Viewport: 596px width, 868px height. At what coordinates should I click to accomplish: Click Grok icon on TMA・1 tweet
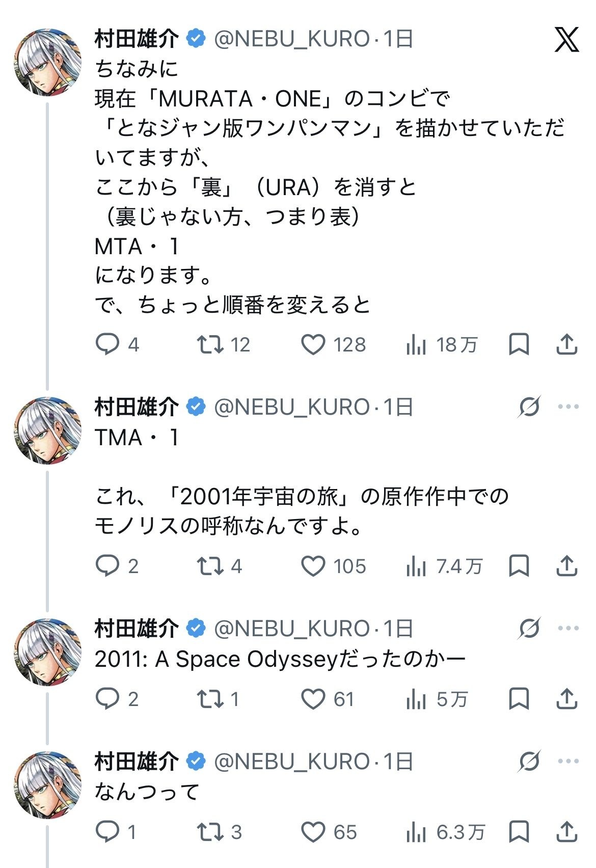[x=529, y=406]
